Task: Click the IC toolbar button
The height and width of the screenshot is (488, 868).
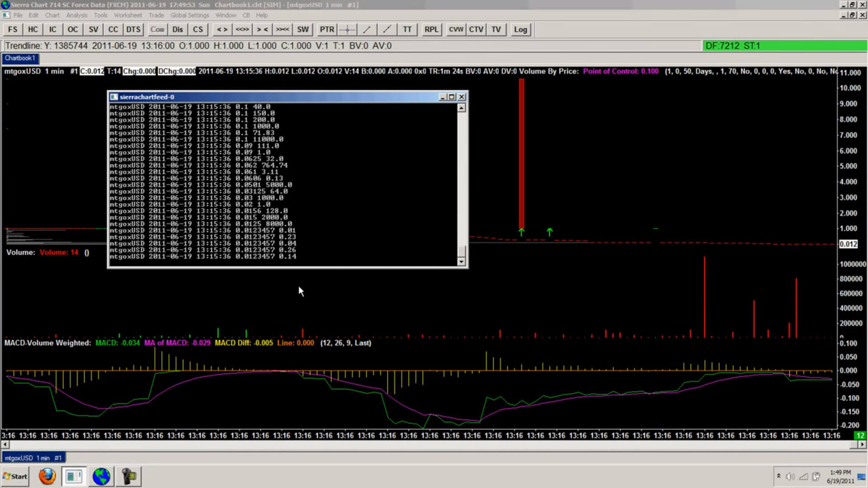Action: tap(52, 29)
